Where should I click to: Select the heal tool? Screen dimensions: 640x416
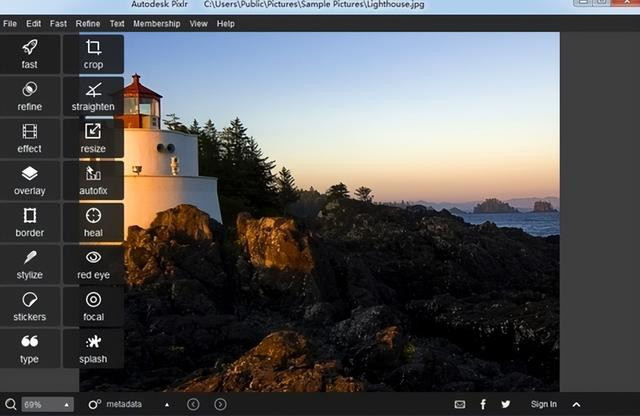(93, 222)
